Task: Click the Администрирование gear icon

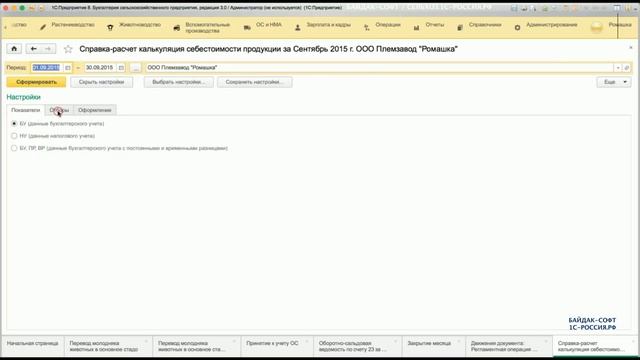Action: [517, 27]
